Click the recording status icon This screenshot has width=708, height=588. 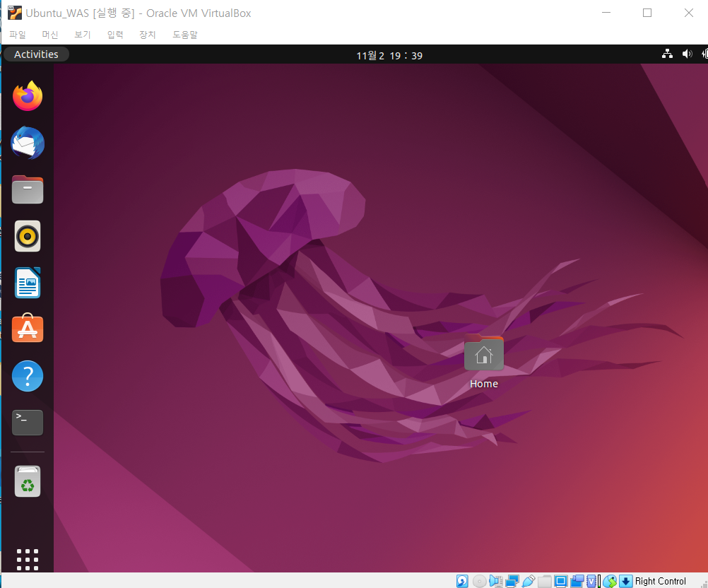click(x=577, y=581)
